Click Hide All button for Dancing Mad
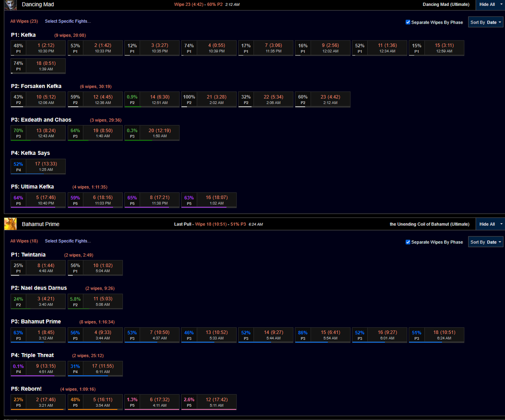 pyautogui.click(x=487, y=5)
